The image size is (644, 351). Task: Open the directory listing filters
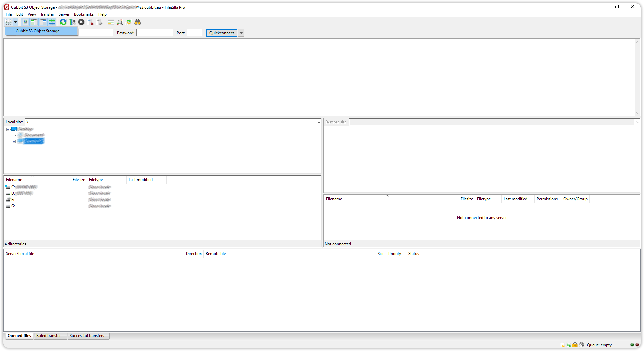tap(111, 22)
